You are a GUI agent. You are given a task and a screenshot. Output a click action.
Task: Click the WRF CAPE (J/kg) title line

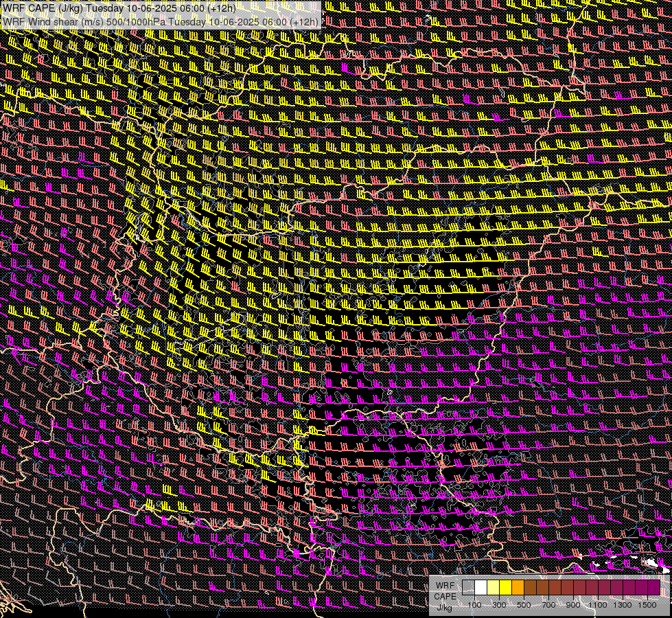(119, 8)
